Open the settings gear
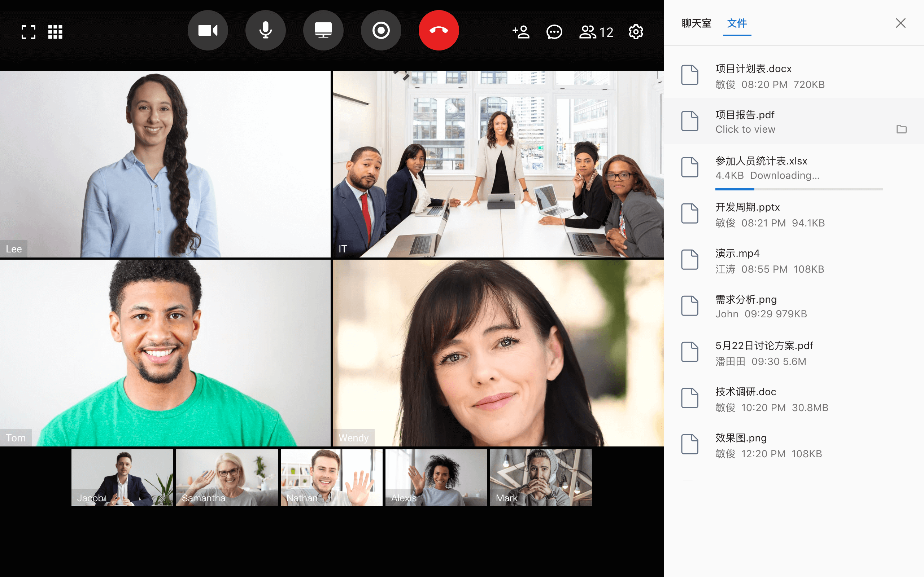 [x=636, y=32]
